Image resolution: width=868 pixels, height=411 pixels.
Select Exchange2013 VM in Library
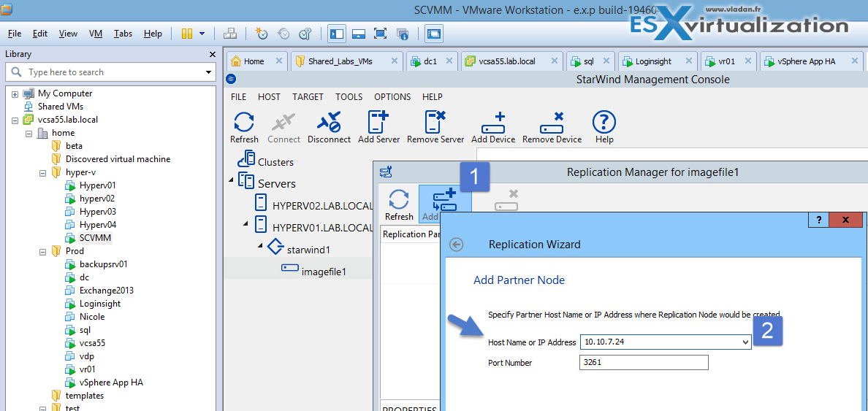point(106,291)
